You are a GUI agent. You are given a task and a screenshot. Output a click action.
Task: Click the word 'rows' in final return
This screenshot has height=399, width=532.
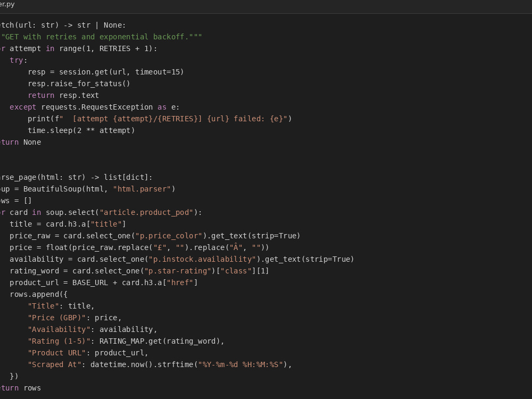click(x=32, y=388)
